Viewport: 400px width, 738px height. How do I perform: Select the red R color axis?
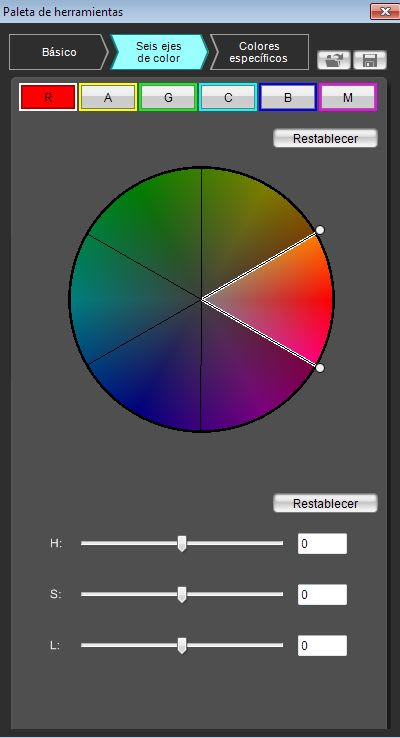[x=48, y=97]
